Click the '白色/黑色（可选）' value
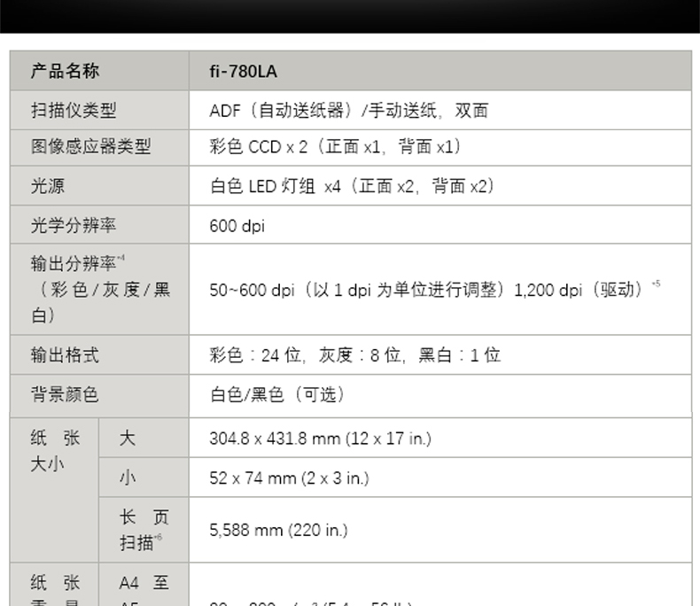Image resolution: width=700 pixels, height=606 pixels. (277, 394)
